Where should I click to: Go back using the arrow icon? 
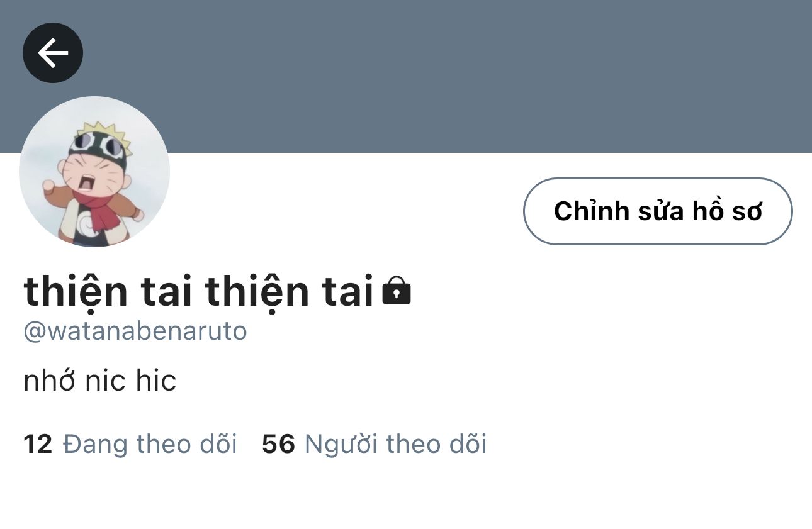[x=53, y=53]
